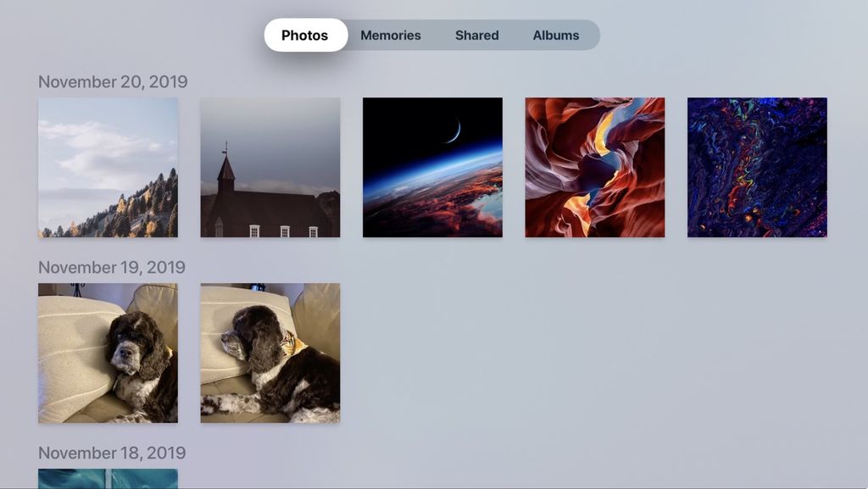Image resolution: width=868 pixels, height=489 pixels.
Task: Open the photo of dog facing the camera
Action: pyautogui.click(x=108, y=353)
